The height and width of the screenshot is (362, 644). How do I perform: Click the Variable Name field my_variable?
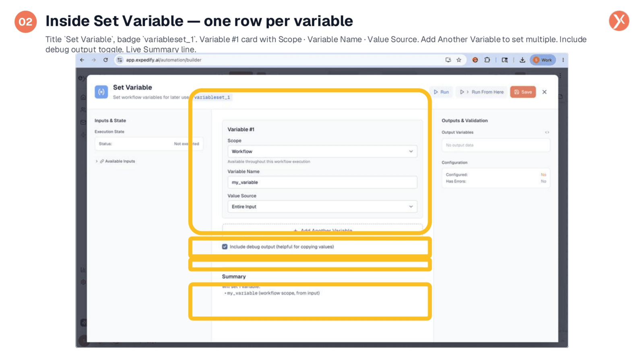tap(322, 182)
